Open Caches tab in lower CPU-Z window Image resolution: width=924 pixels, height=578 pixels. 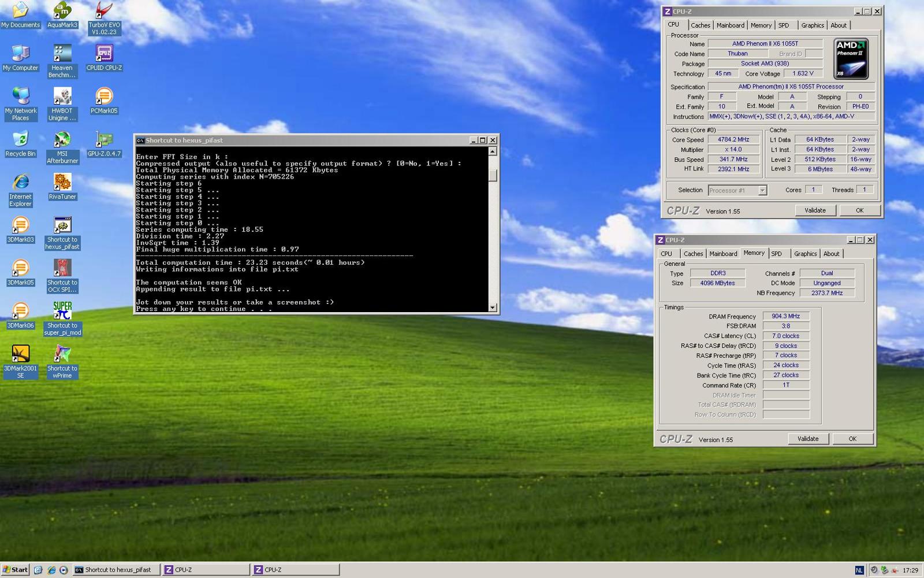click(694, 254)
